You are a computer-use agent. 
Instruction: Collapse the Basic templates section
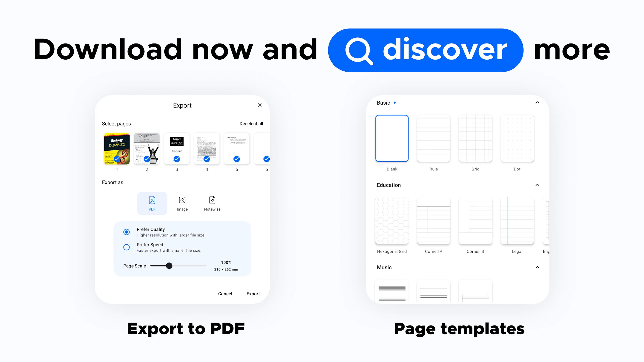click(538, 103)
